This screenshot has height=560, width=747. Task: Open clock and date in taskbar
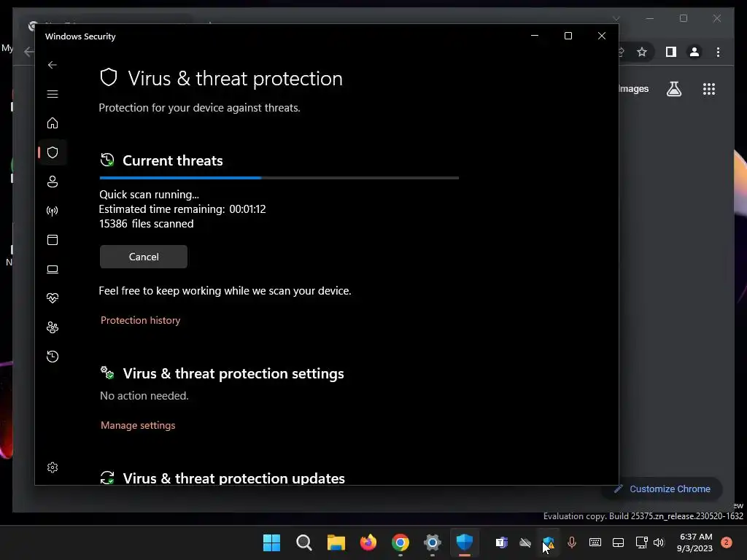coord(695,542)
